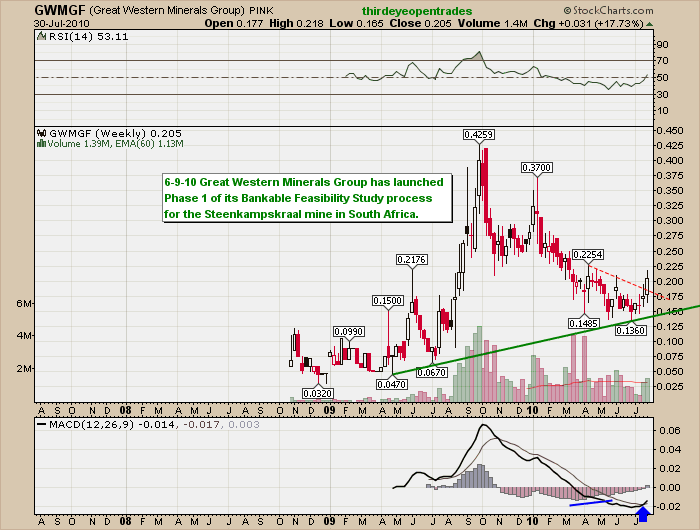The height and width of the screenshot is (530, 700).
Task: Click the 0.0670 low price label
Action: (x=431, y=372)
